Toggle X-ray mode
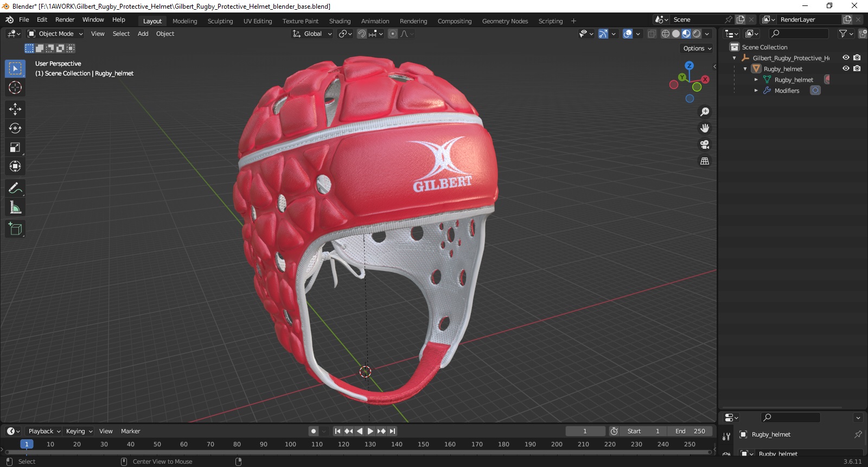This screenshot has width=868, height=467. click(x=652, y=34)
